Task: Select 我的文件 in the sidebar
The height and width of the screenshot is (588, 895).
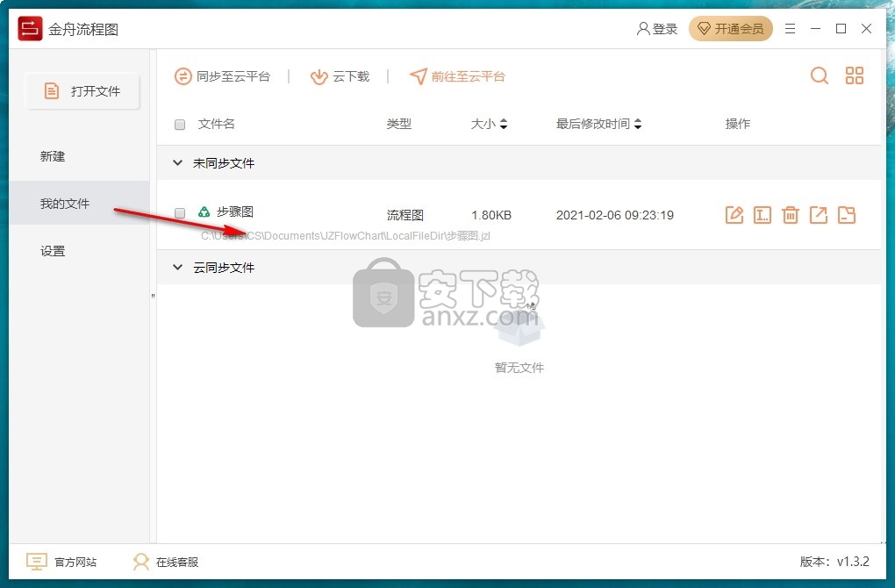Action: pyautogui.click(x=79, y=204)
